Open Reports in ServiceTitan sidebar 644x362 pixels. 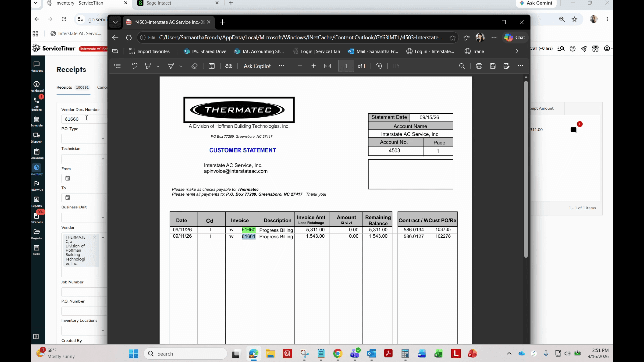[37, 201]
